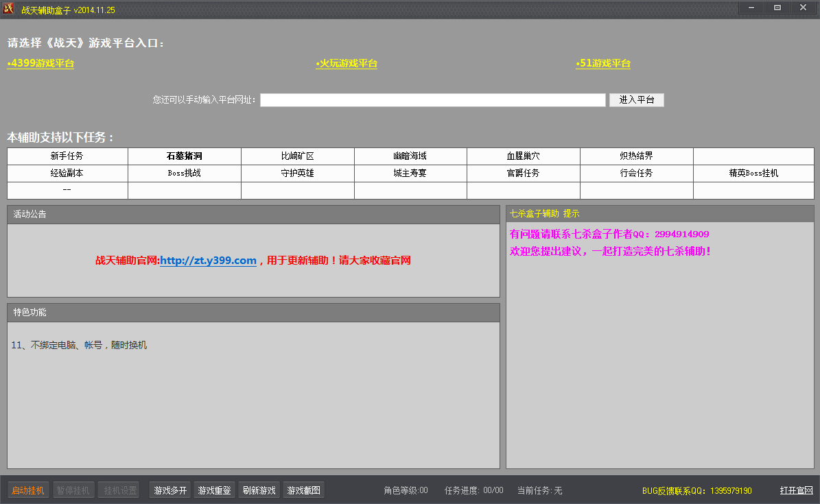Click the -- cell in task table

(67, 190)
